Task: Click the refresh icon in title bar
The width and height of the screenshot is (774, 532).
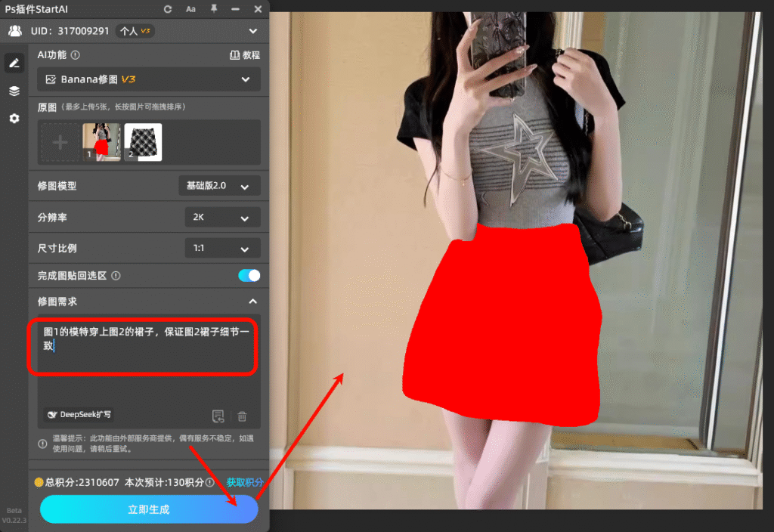Action: tap(168, 9)
